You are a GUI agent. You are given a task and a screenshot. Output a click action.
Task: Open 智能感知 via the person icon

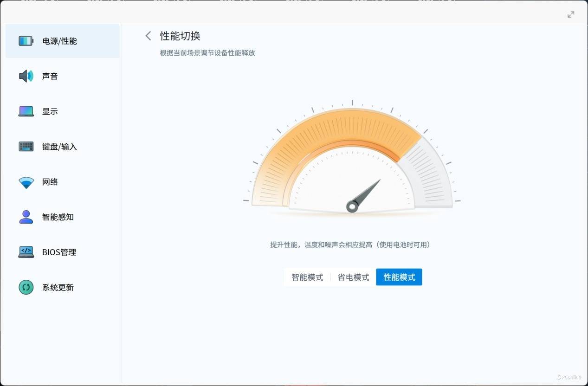pos(26,217)
